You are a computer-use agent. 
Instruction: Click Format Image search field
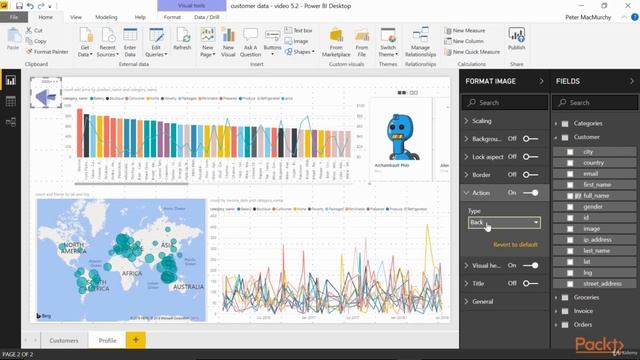click(x=505, y=102)
